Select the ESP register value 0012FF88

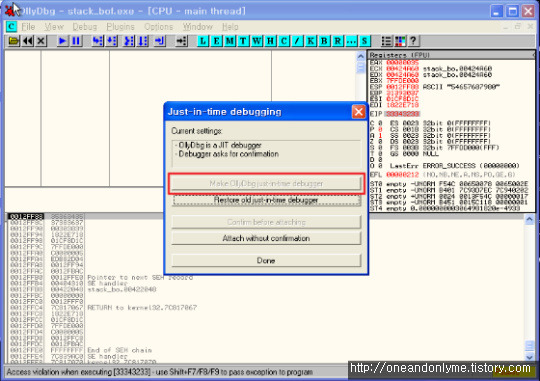coord(402,87)
